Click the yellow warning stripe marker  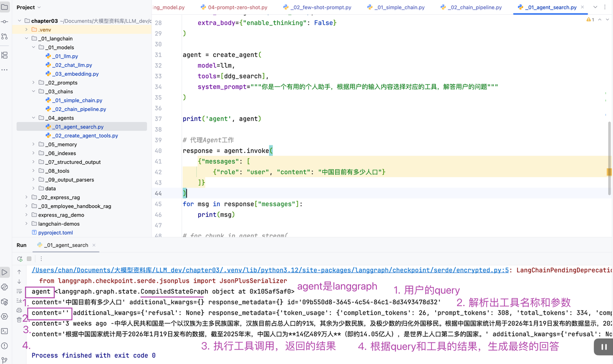[x=610, y=172]
